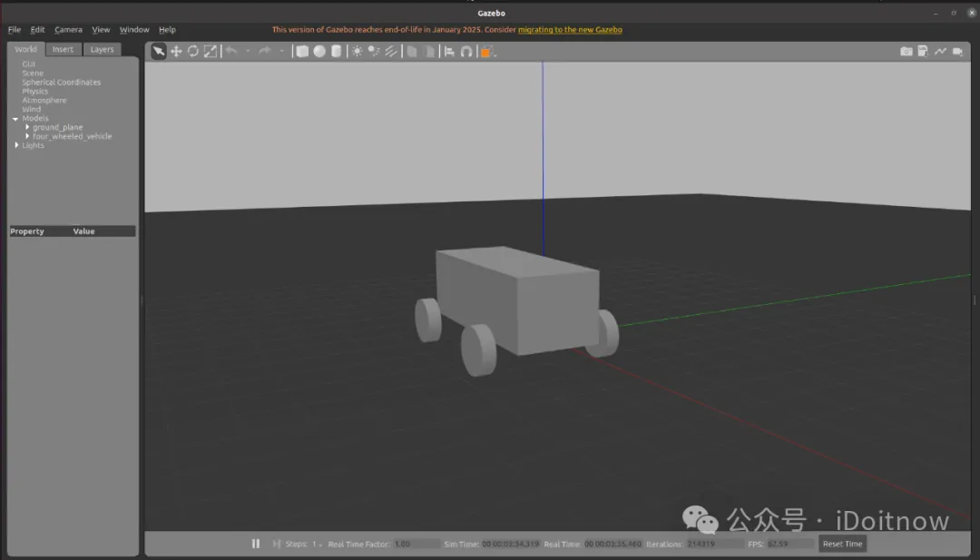Image resolution: width=980 pixels, height=560 pixels.
Task: Choose the Translate mode tool
Action: point(176,51)
